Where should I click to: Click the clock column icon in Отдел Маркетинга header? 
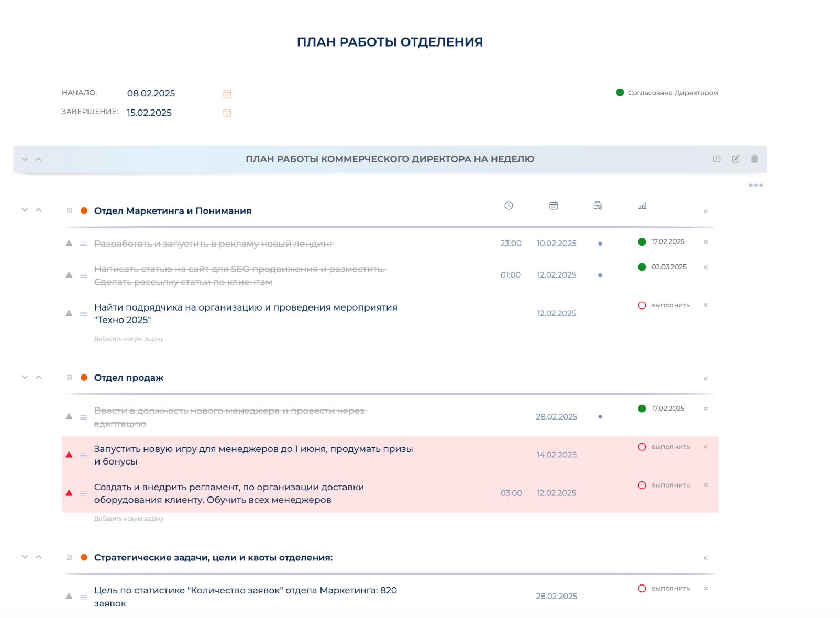pos(507,206)
